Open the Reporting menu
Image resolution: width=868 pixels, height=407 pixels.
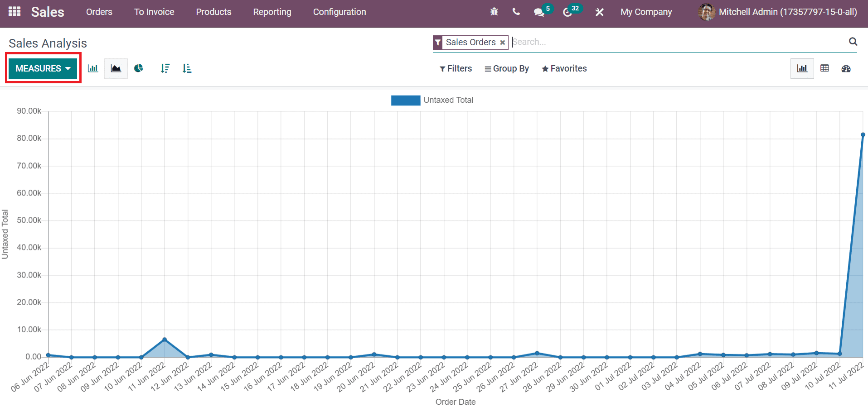pyautogui.click(x=272, y=12)
